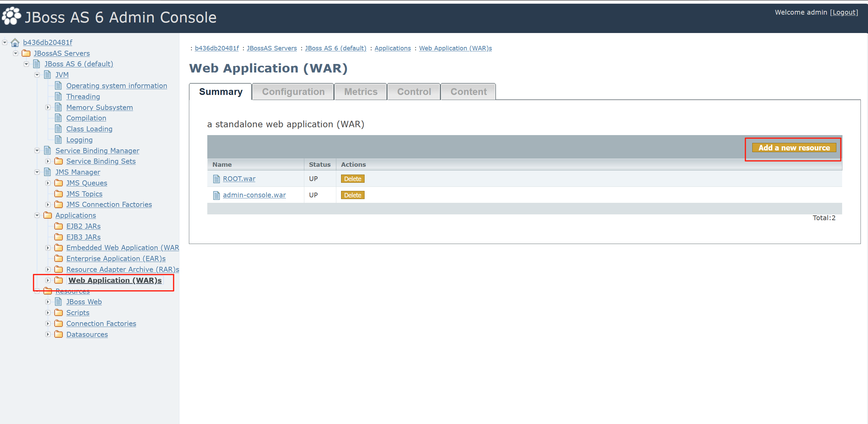Click Web Application (WAR)s breadcrumb link
This screenshot has width=868, height=424.
coord(455,48)
